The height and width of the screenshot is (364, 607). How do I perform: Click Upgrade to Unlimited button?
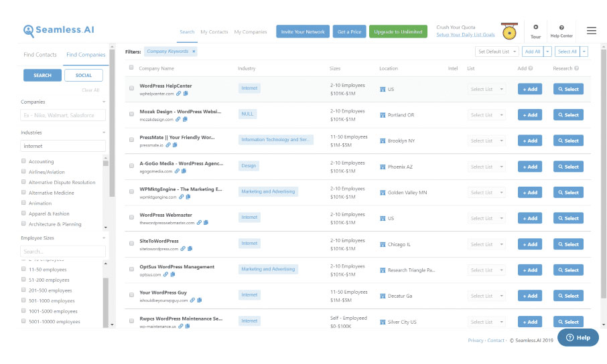pyautogui.click(x=398, y=31)
